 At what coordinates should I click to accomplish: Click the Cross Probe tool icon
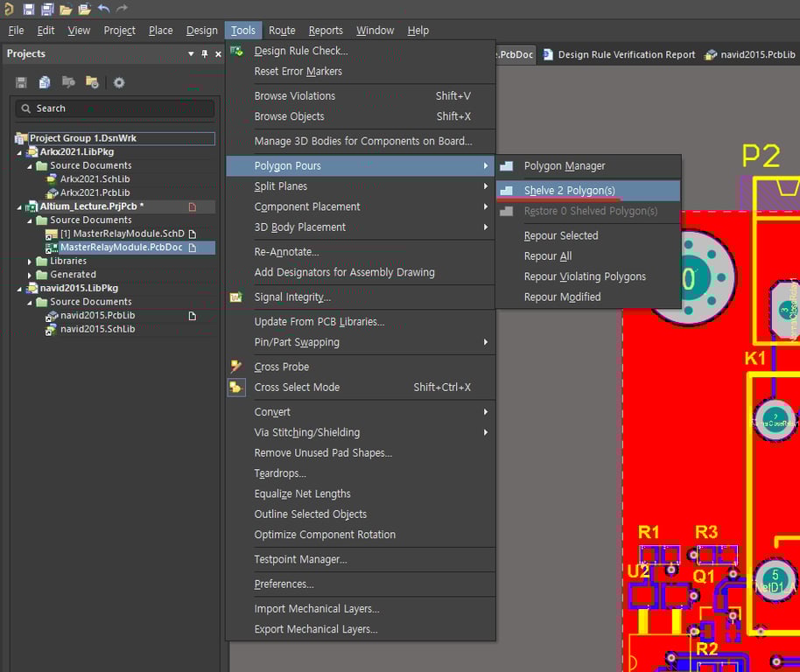235,366
